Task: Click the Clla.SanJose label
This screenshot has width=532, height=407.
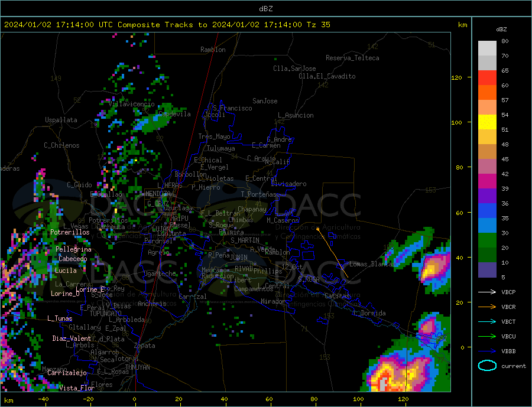Action: pos(294,69)
